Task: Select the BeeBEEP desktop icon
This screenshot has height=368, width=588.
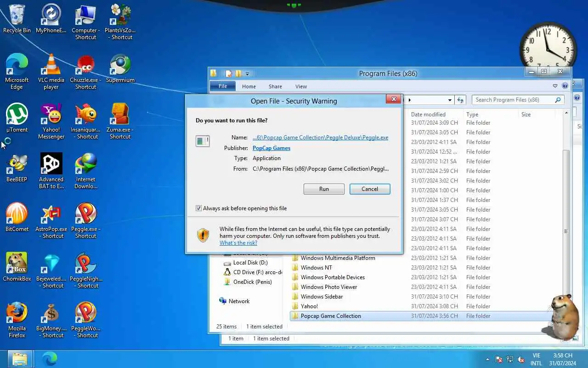Action: coord(17,168)
